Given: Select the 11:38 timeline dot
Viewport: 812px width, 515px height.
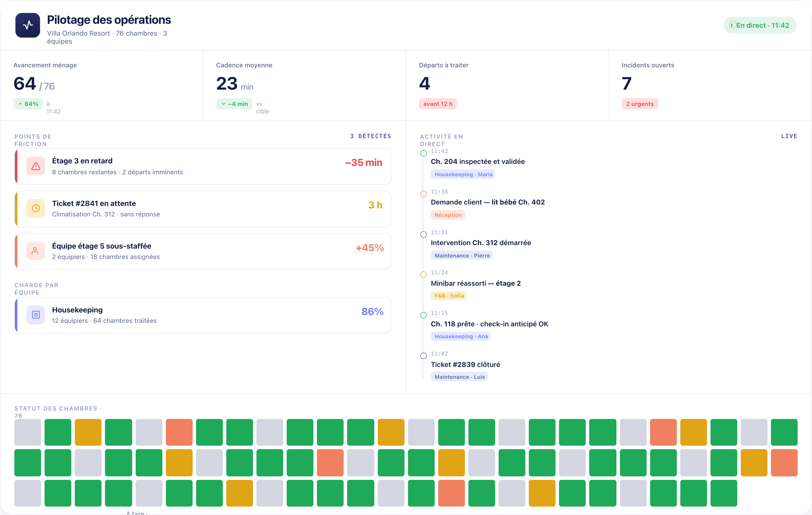Looking at the screenshot, I should 424,194.
